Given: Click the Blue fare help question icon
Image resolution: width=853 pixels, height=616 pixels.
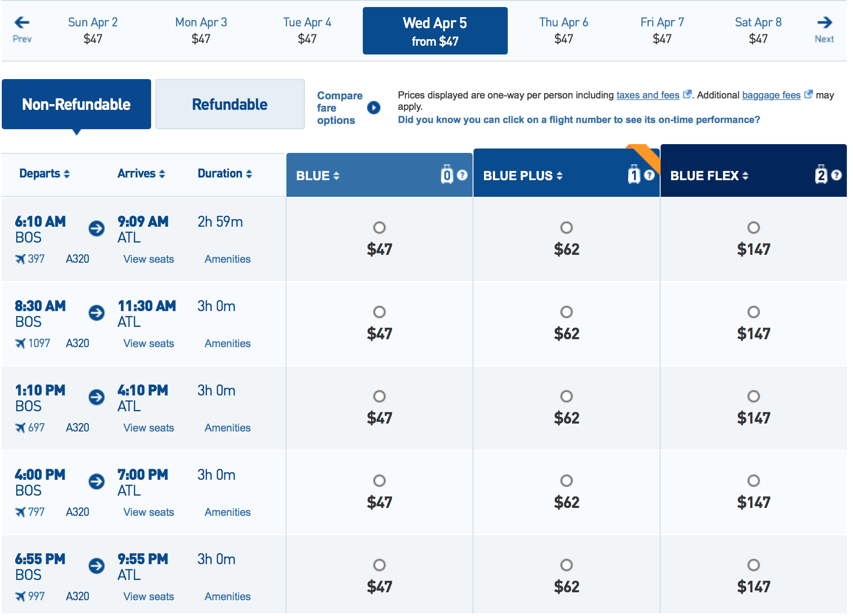Looking at the screenshot, I should (462, 175).
